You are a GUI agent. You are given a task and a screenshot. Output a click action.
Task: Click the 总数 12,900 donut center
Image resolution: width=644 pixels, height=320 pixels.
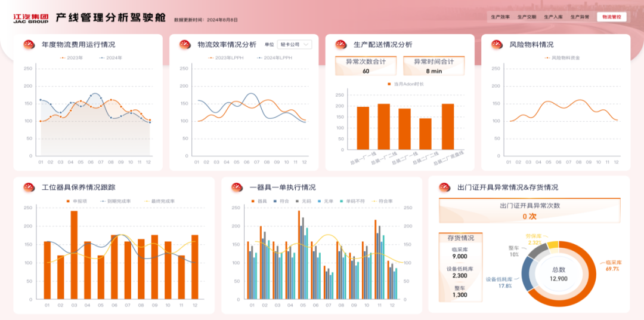[x=559, y=275]
